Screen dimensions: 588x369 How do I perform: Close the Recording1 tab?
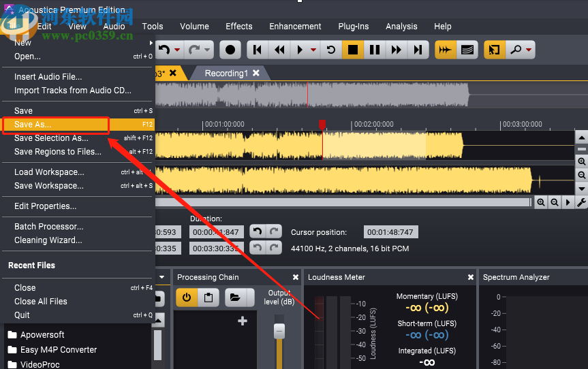pos(256,73)
